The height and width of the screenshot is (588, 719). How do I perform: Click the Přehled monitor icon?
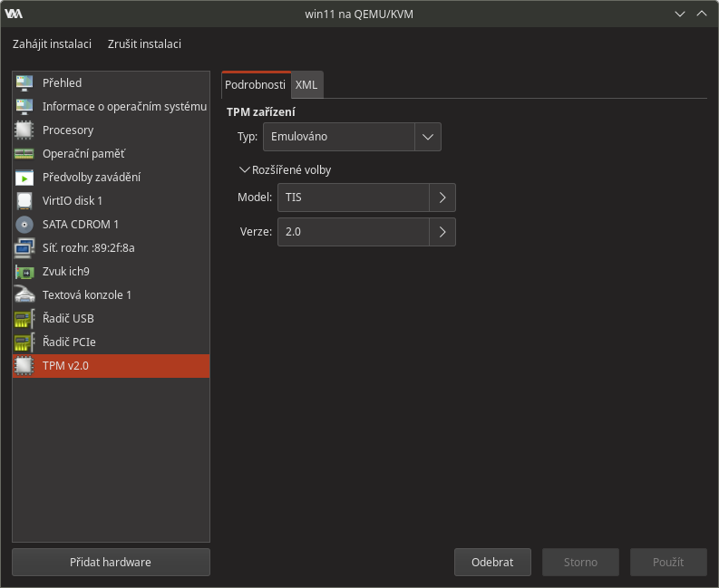(x=24, y=83)
